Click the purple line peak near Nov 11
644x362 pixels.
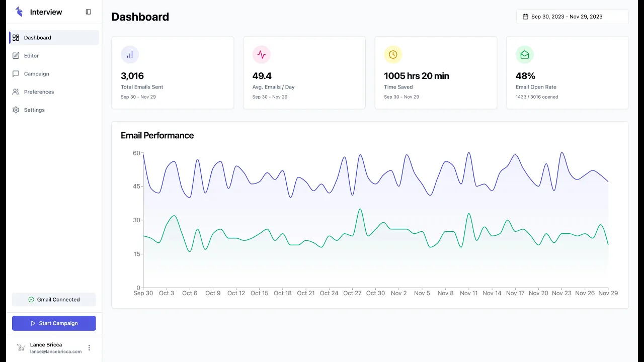(x=469, y=153)
